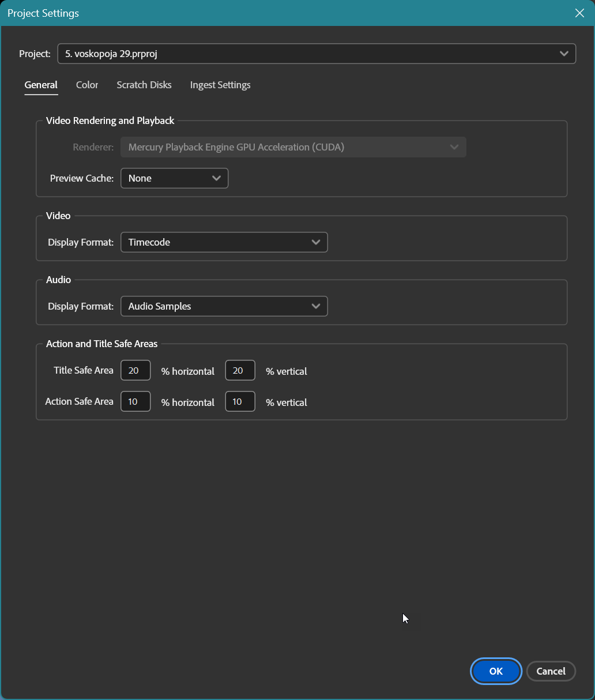Click the chevron on the Project dropdown
The image size is (595, 700).
coord(564,53)
